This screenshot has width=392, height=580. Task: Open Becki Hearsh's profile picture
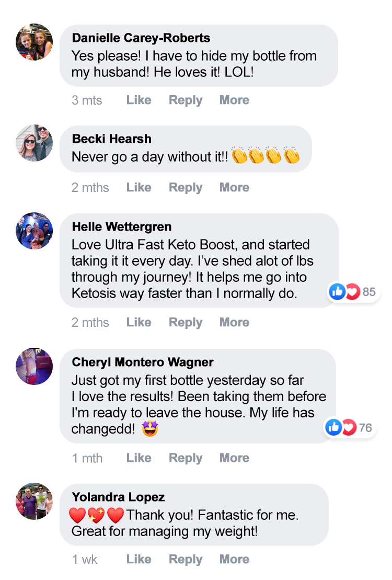(34, 143)
